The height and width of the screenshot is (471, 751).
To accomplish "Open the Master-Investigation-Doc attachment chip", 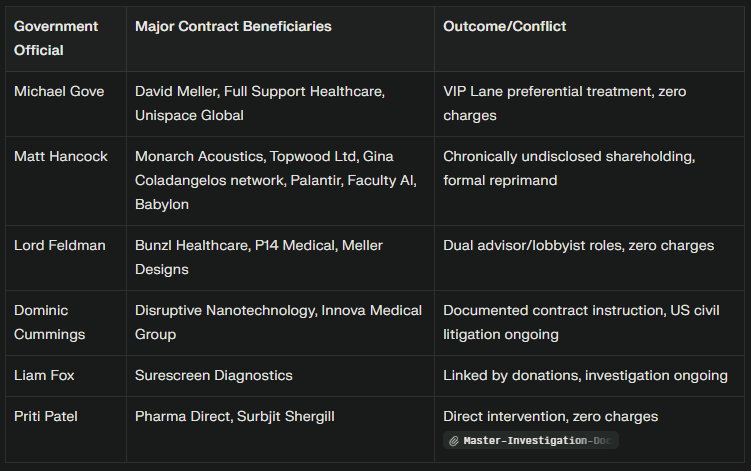I will (531, 440).
